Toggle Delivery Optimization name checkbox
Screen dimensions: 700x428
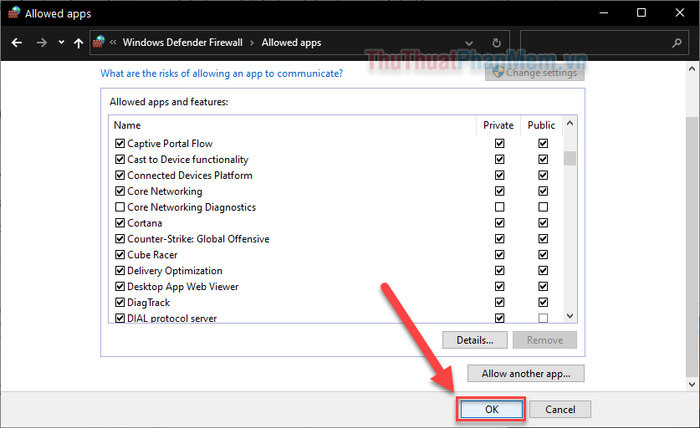pos(120,270)
